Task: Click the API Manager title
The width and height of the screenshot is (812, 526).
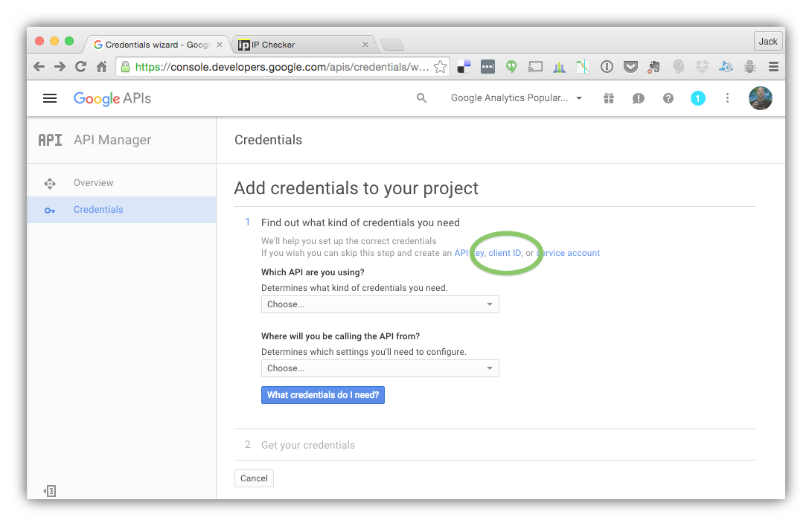Action: (x=112, y=140)
